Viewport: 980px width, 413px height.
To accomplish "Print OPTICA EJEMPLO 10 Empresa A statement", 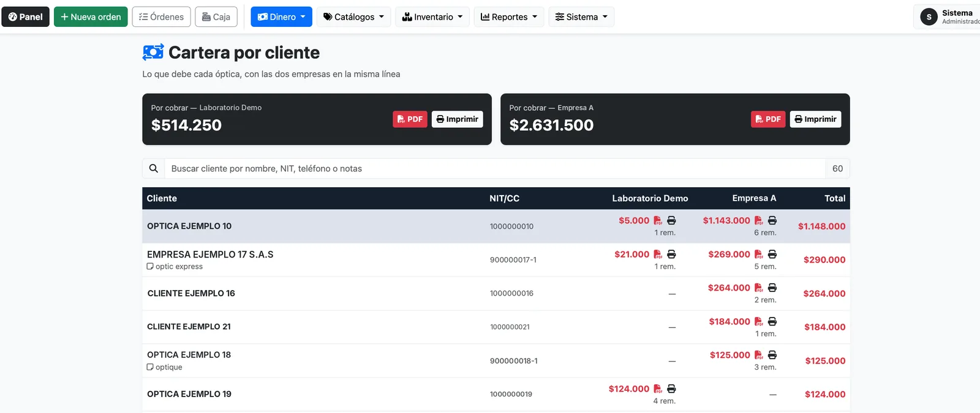I will pos(772,220).
